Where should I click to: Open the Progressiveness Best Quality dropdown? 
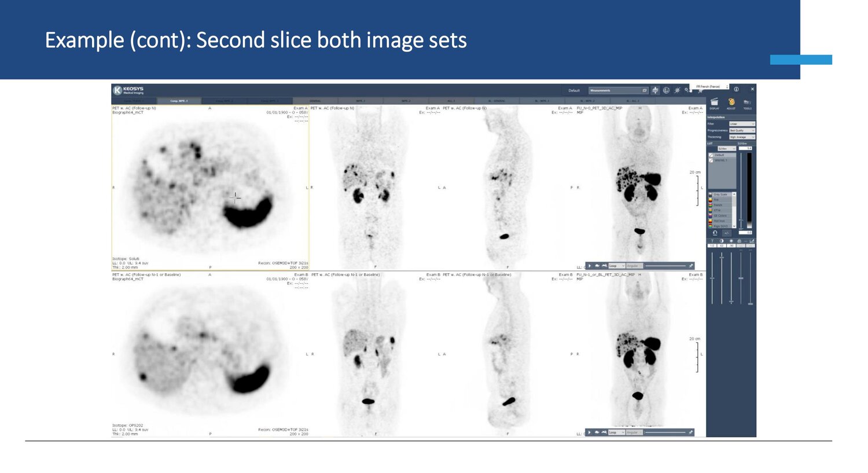pos(742,130)
